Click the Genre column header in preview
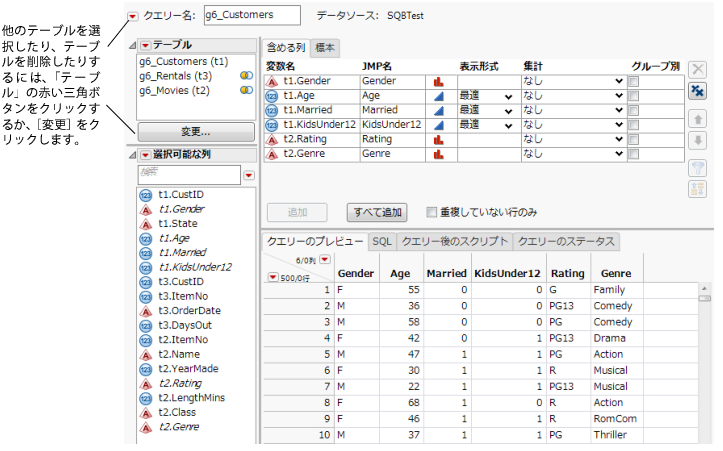 click(x=616, y=273)
